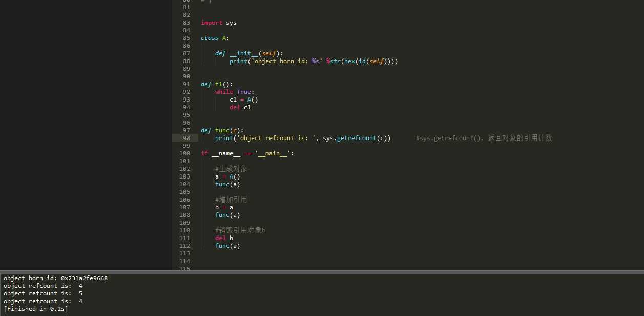This screenshot has height=316, width=644.
Task: Select the 'def f1():' line
Action: 217,84
